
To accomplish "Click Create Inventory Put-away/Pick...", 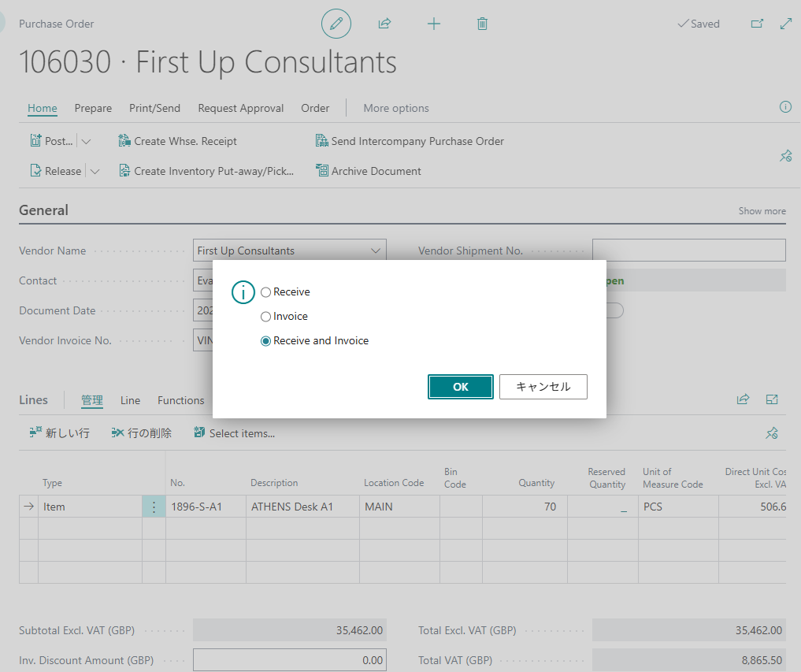I will coord(206,171).
